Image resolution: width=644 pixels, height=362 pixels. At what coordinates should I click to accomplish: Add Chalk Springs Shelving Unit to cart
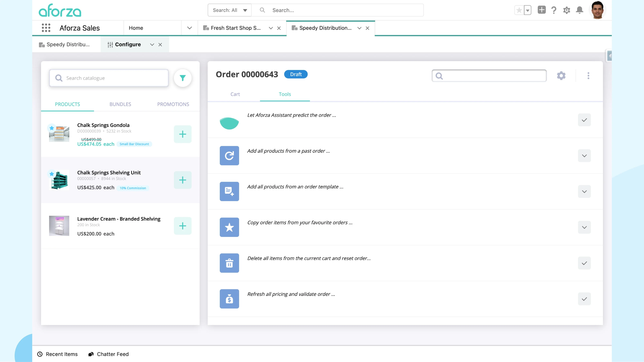point(183,180)
